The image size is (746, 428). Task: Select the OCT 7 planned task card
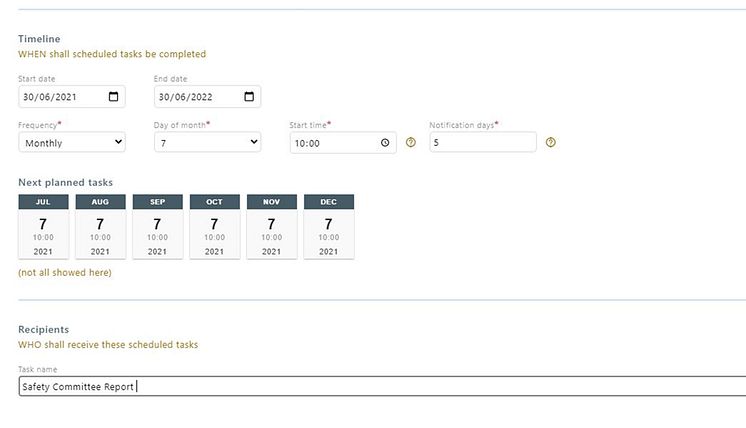click(215, 226)
